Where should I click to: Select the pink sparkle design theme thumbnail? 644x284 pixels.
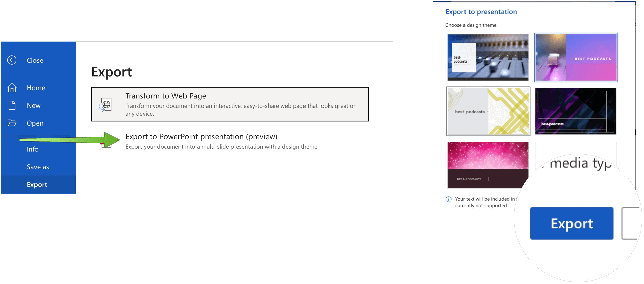[x=486, y=164]
